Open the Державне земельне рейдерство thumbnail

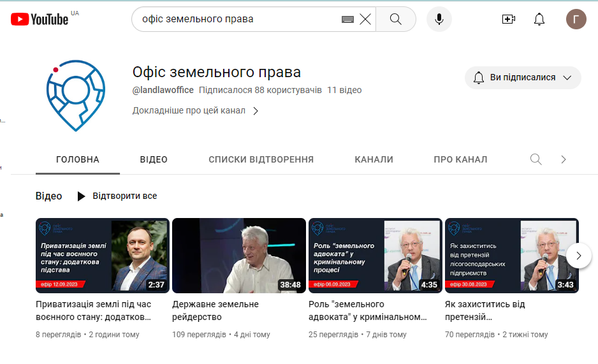239,256
